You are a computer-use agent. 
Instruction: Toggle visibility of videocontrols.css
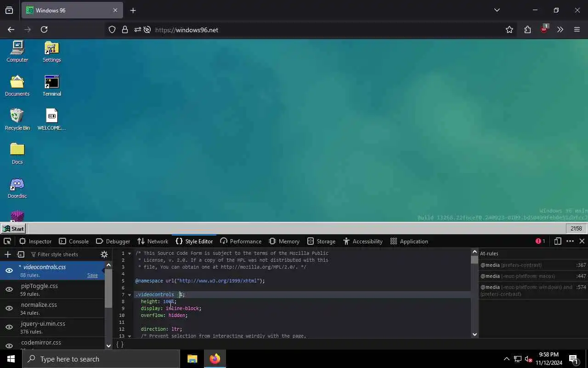[x=9, y=270]
